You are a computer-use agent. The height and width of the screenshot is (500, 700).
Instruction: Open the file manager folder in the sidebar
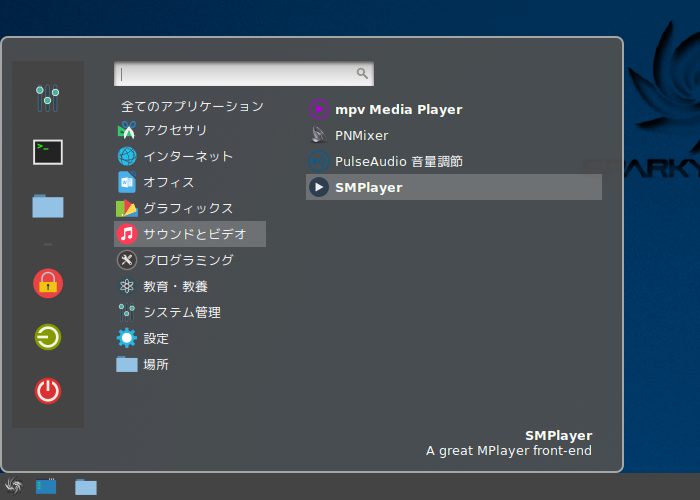coord(48,206)
